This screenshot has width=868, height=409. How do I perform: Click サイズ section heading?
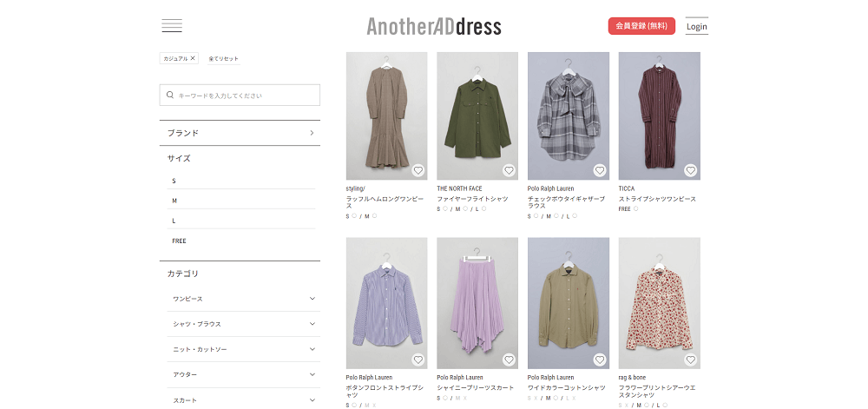[179, 158]
